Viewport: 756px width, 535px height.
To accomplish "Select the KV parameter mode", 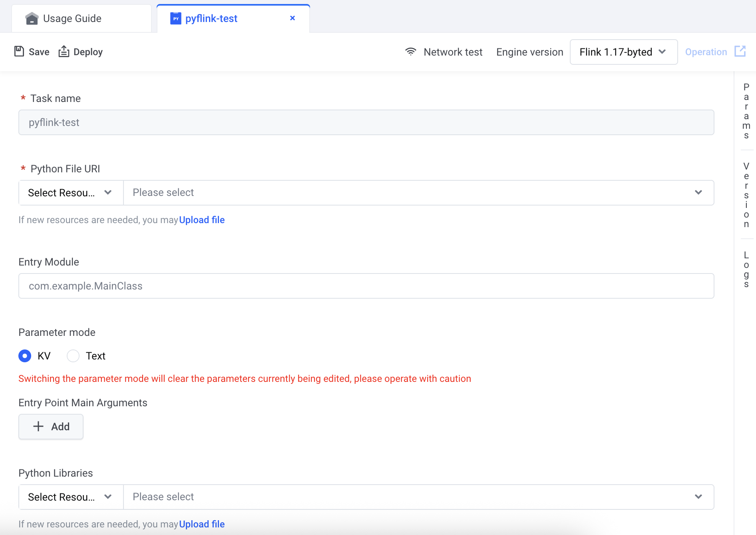I will coord(25,356).
